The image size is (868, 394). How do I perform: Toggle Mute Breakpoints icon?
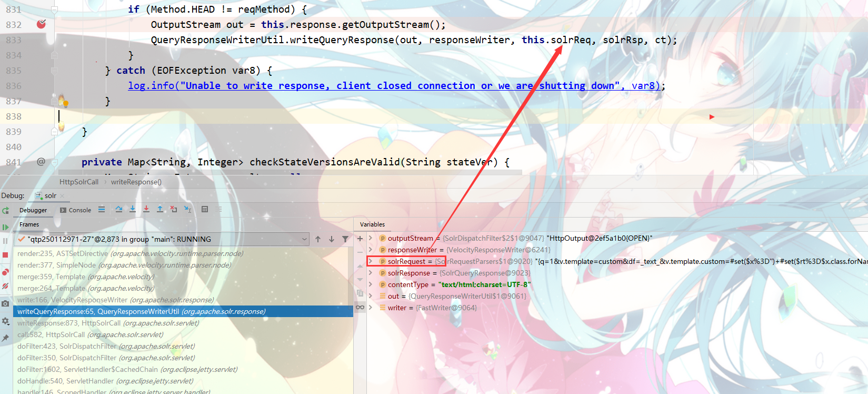5,286
